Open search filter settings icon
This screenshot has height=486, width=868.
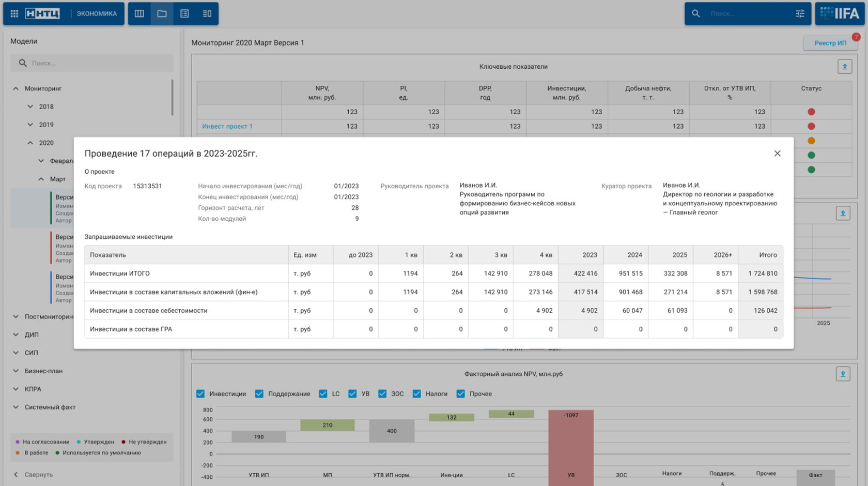point(800,13)
